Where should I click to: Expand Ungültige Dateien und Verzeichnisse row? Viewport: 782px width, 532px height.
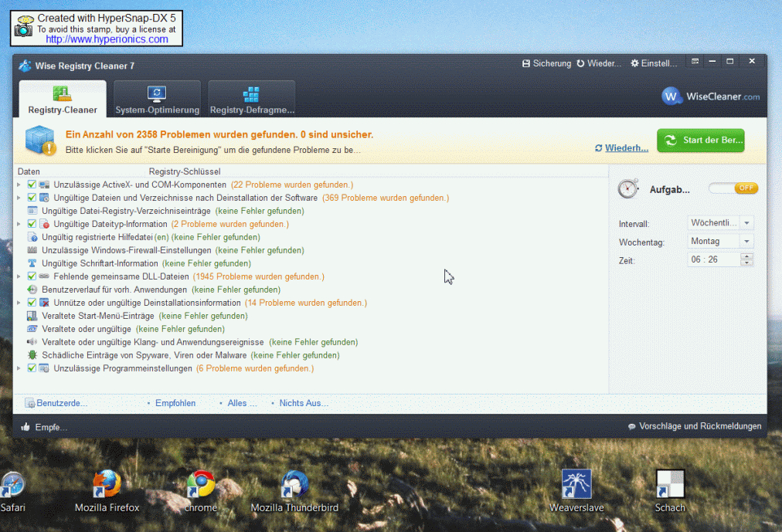pos(19,198)
